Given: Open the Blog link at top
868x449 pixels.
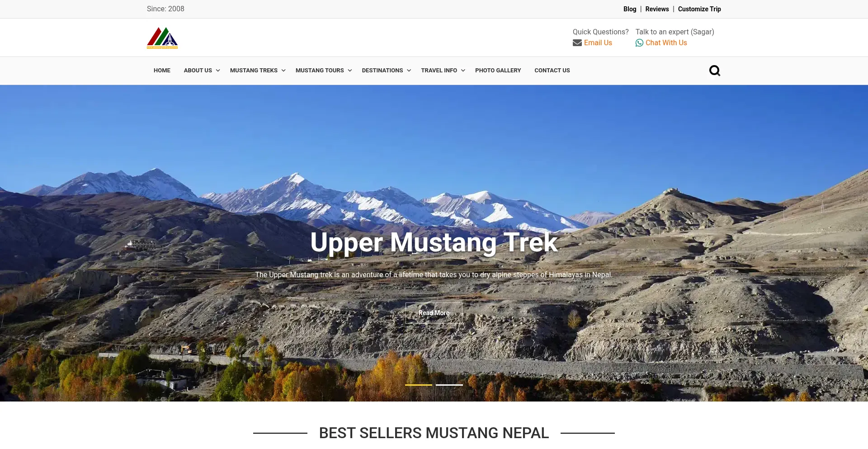Looking at the screenshot, I should (630, 9).
